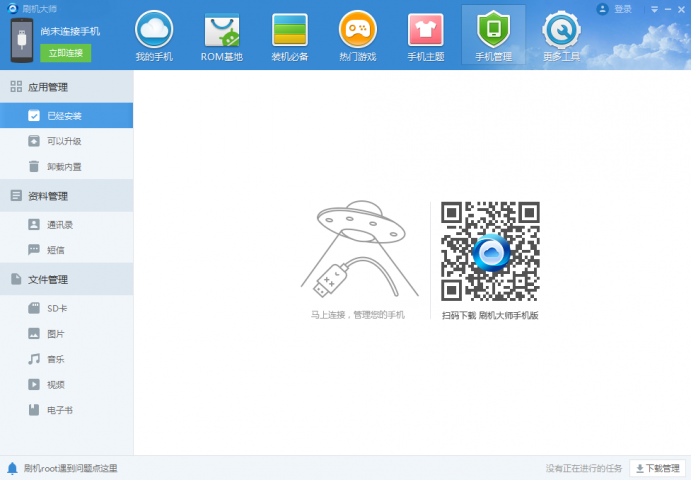Click the QR code for mobile download
Screen dimensions: 691x480
490,251
